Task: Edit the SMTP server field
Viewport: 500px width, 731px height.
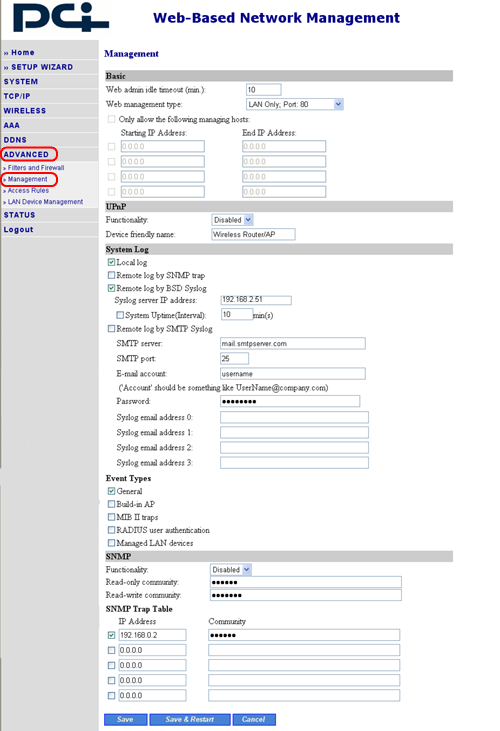Action: coord(293,344)
